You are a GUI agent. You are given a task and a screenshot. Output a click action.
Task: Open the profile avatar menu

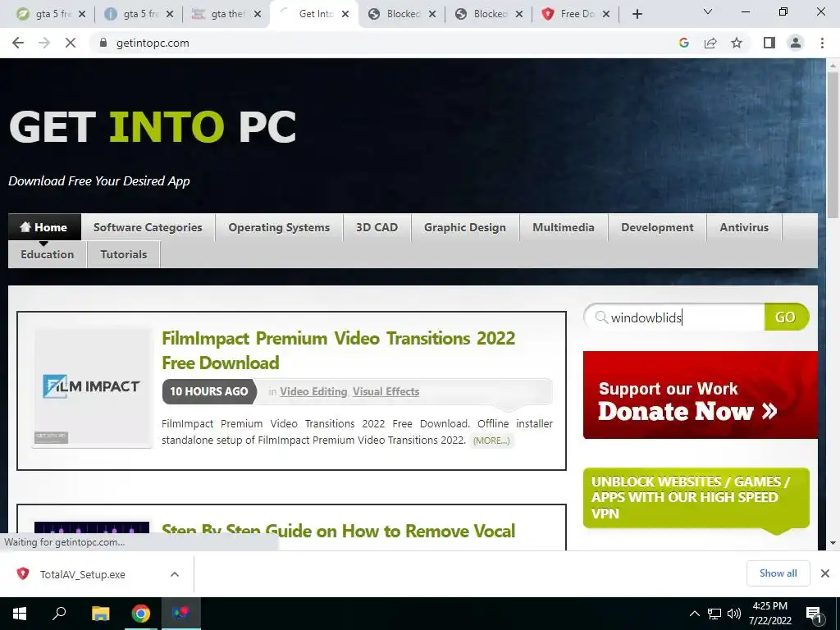point(796,43)
